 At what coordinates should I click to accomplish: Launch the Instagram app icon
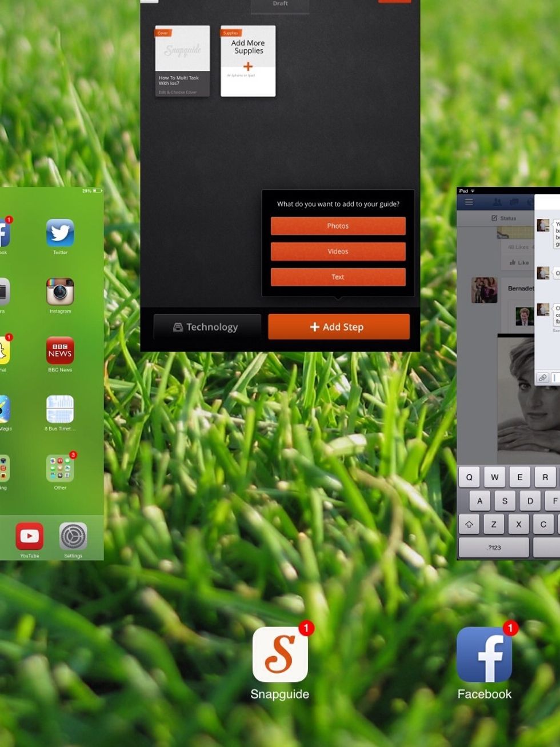(60, 292)
